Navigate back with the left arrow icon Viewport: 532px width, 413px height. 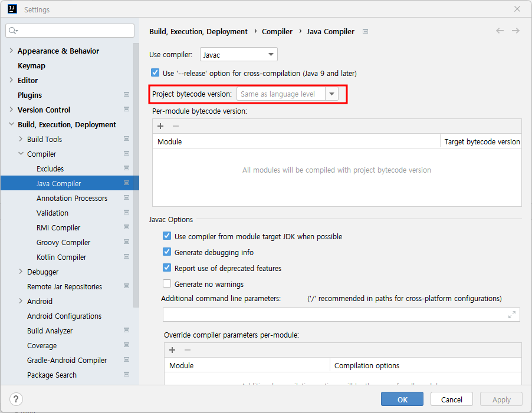(500, 31)
